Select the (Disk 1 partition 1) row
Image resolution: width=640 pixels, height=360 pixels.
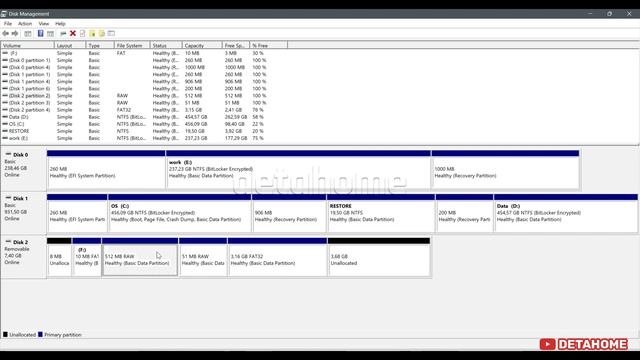click(x=135, y=74)
